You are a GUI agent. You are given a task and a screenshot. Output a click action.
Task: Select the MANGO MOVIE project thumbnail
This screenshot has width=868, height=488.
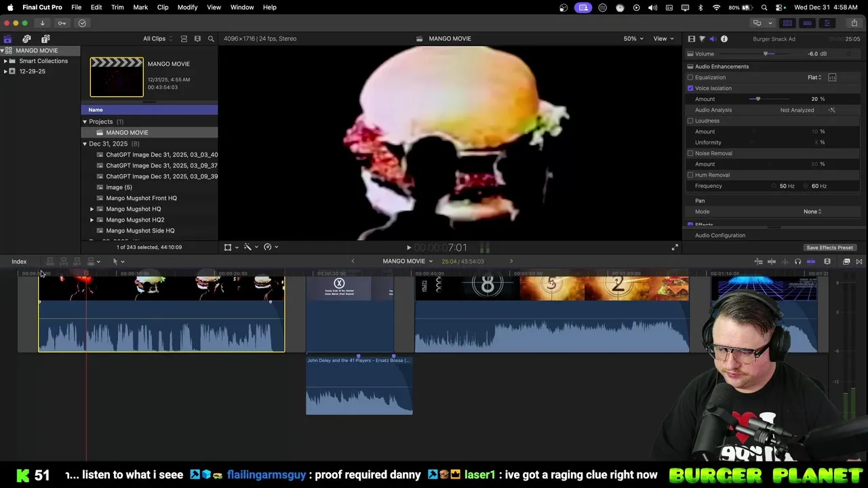coord(117,77)
